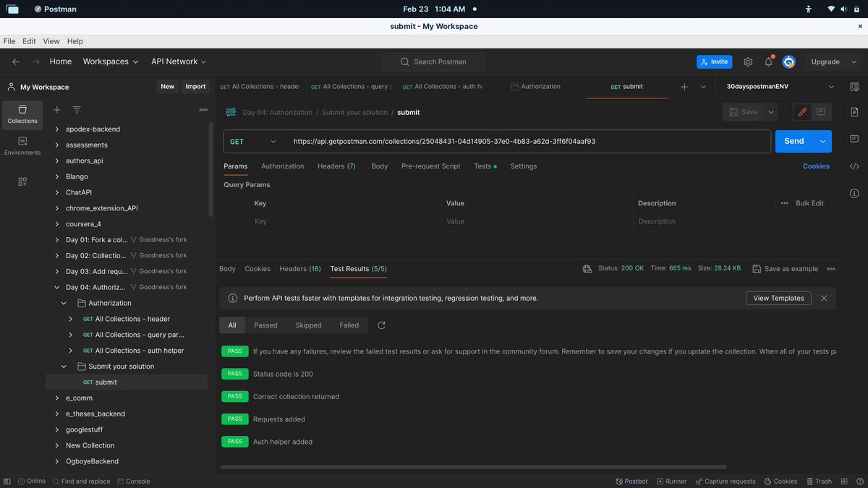The height and width of the screenshot is (488, 868).
Task: Open the Cookies link
Action: [816, 166]
